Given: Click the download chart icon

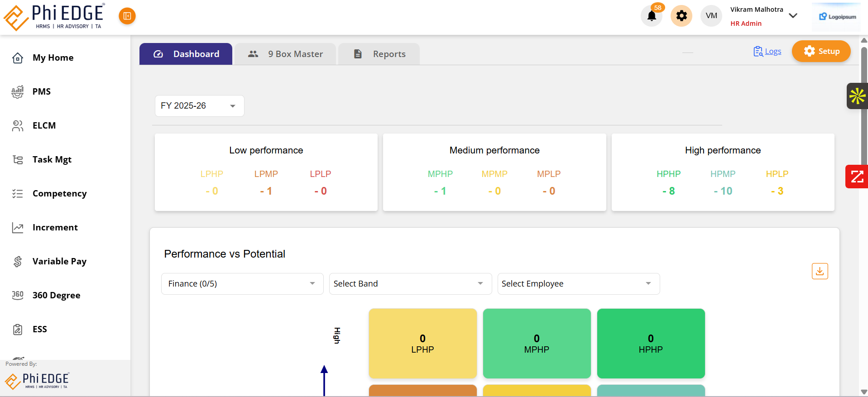Looking at the screenshot, I should pyautogui.click(x=820, y=271).
